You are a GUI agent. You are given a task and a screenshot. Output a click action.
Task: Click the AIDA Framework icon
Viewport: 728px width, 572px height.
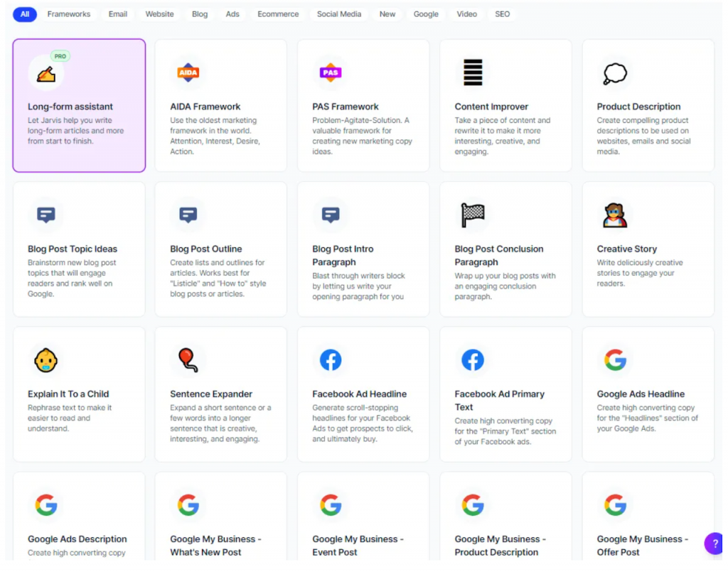point(188,72)
